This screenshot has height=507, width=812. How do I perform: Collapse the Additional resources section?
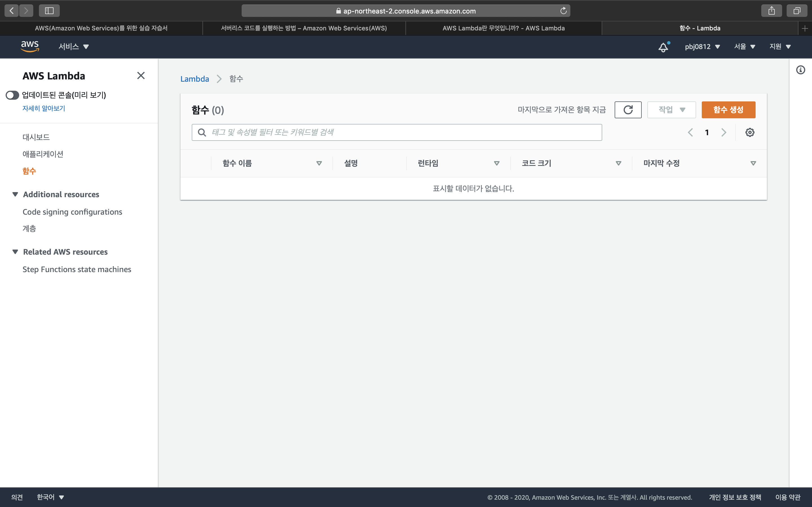tap(15, 194)
